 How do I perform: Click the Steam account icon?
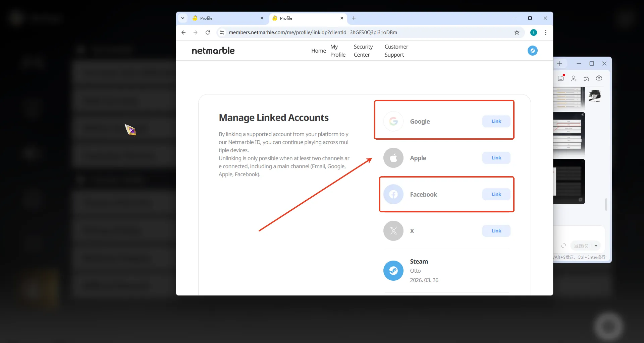(x=393, y=271)
